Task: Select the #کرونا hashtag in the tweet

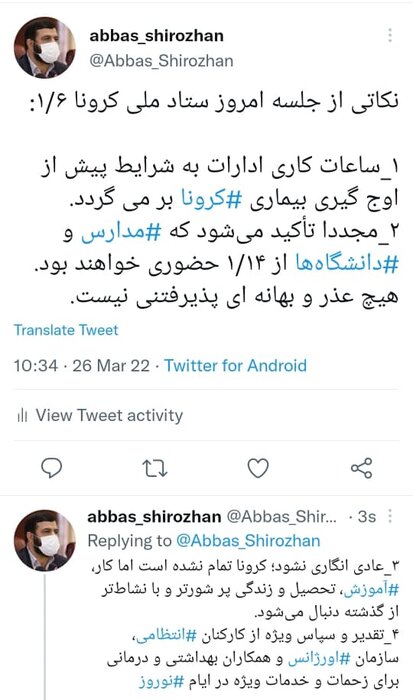Action: click(x=211, y=199)
